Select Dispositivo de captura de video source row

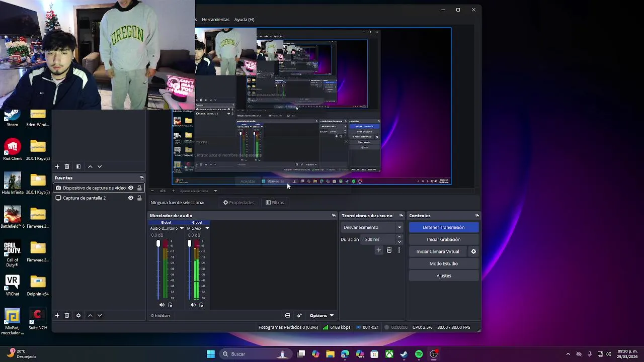(99, 188)
